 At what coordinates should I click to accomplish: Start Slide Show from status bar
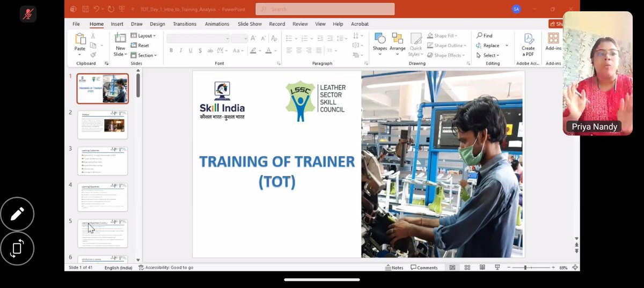click(497, 267)
